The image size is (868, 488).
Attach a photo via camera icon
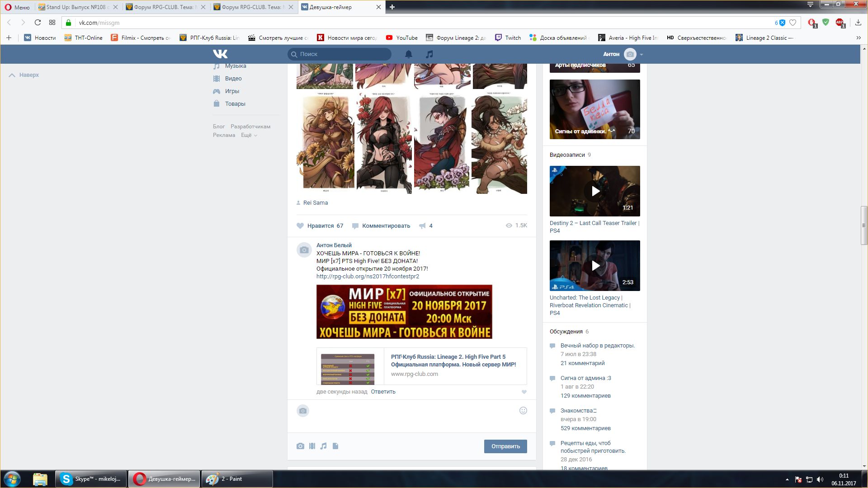pos(300,446)
